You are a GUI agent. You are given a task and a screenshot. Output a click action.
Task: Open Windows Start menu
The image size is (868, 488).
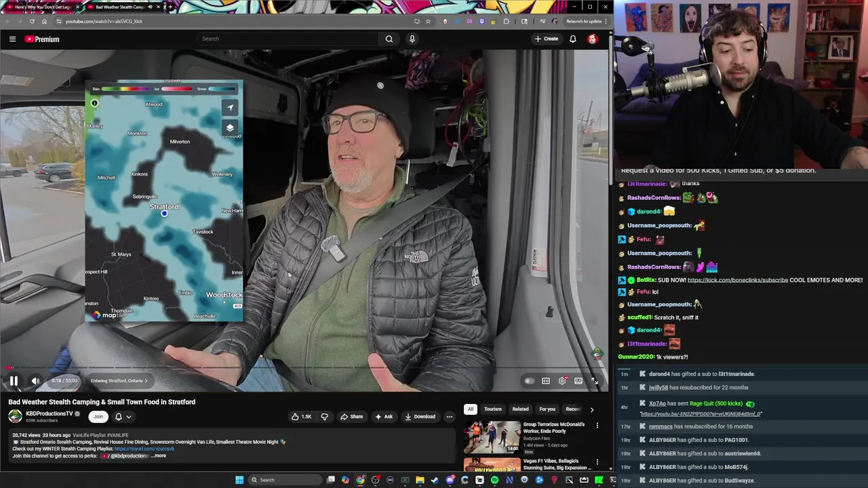click(x=239, y=480)
